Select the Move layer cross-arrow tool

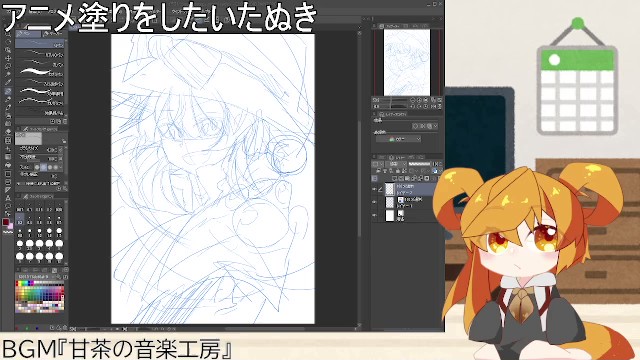point(8,58)
